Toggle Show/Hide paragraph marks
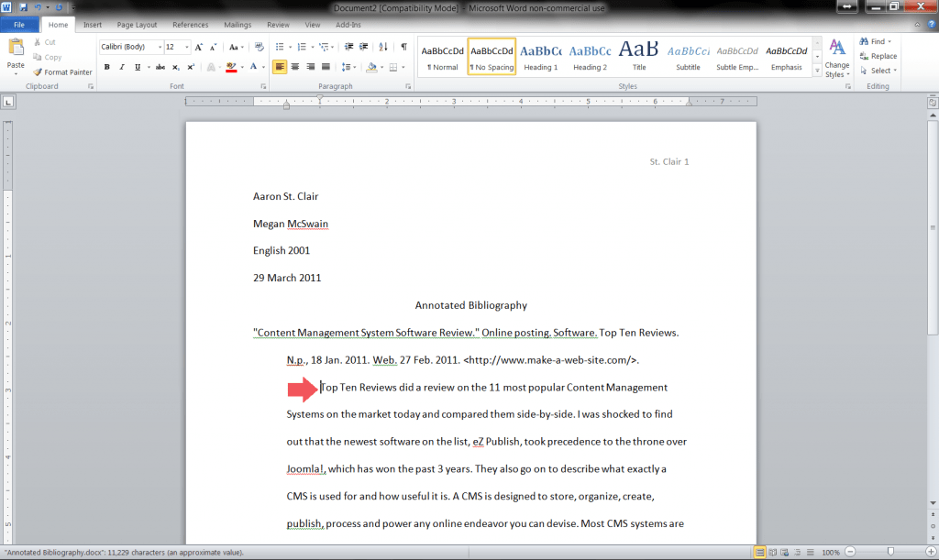939x560 pixels. [404, 47]
